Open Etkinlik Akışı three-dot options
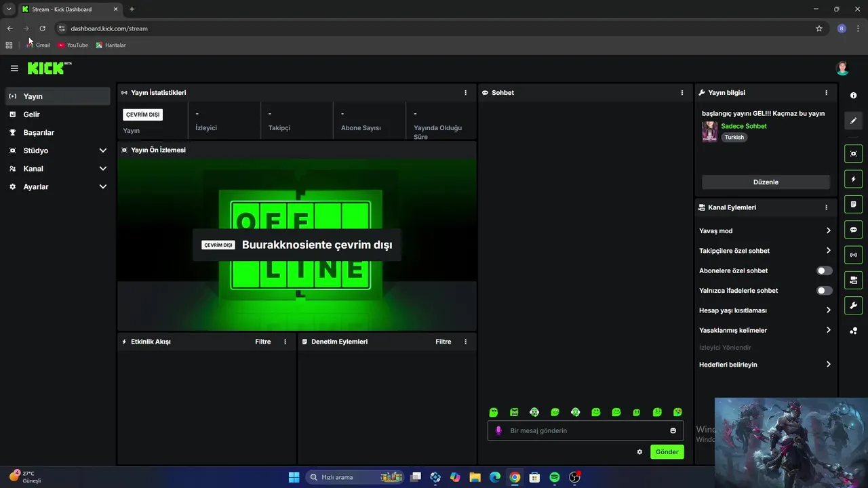 [285, 342]
